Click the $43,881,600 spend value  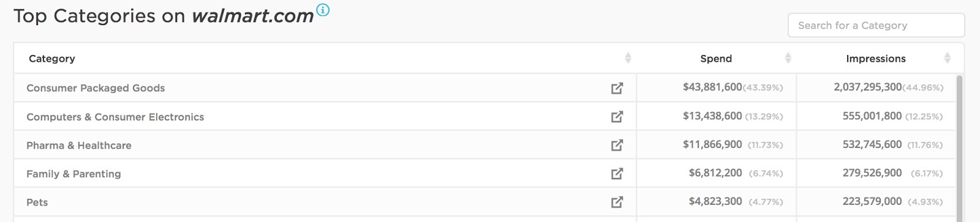point(712,87)
